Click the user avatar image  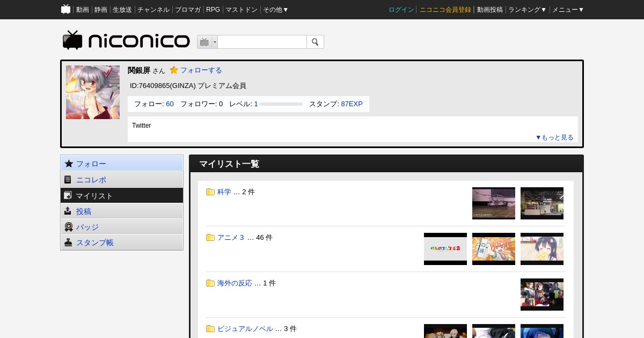pyautogui.click(x=93, y=92)
